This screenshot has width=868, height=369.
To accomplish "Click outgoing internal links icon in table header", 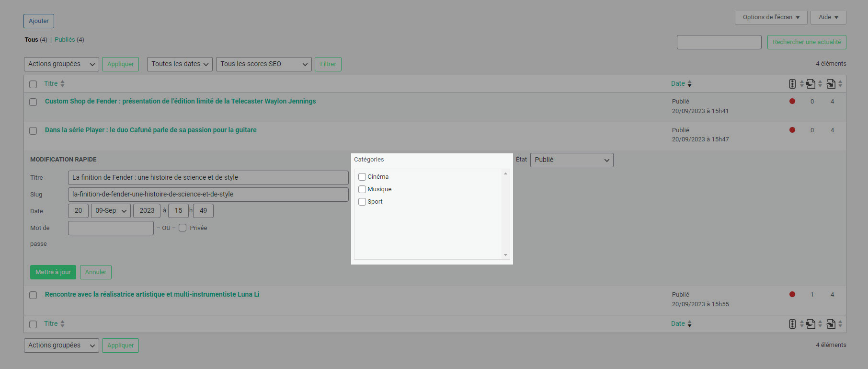I will (x=811, y=84).
